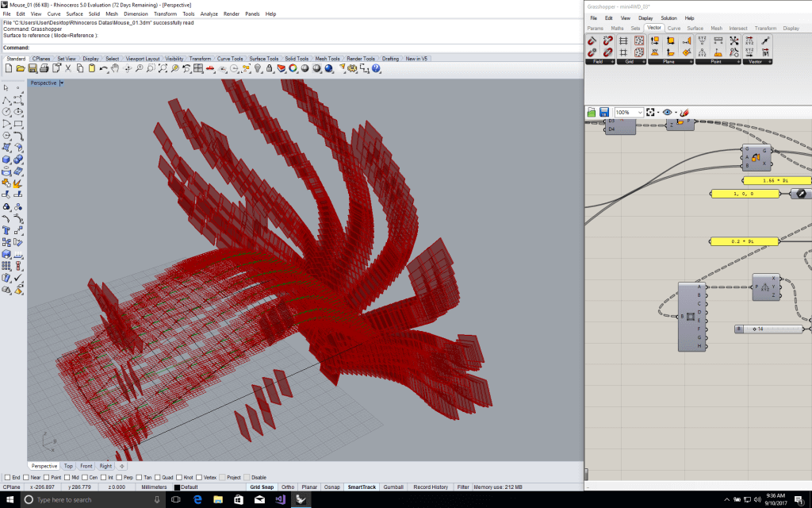Click the New file icon in Rhino toolbar
Image resolution: width=812 pixels, height=508 pixels.
click(9, 68)
